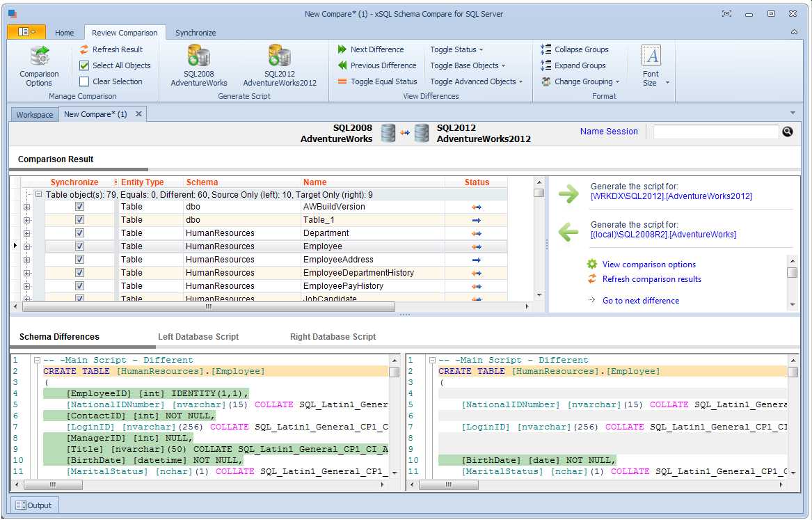Click status icon for Department row
Viewport: 812px width, 520px height.
pos(477,234)
